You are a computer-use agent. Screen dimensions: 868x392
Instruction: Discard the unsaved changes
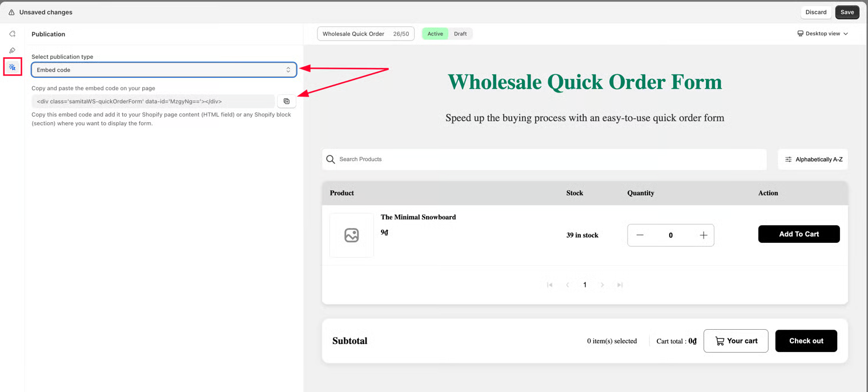click(x=815, y=12)
